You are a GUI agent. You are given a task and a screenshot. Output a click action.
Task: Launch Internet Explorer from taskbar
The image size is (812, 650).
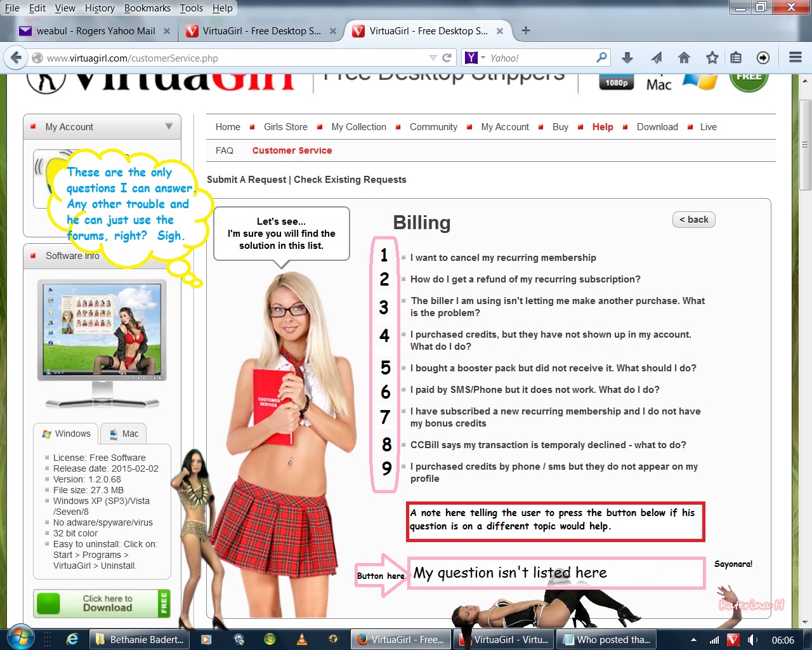[x=72, y=639]
